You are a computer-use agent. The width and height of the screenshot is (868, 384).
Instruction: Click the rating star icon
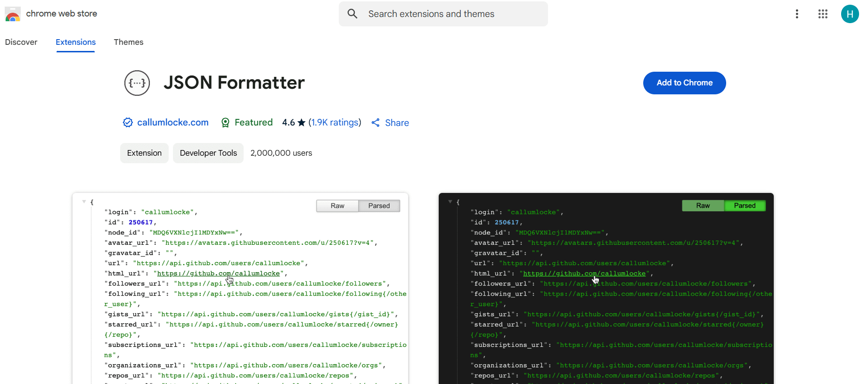tap(302, 123)
